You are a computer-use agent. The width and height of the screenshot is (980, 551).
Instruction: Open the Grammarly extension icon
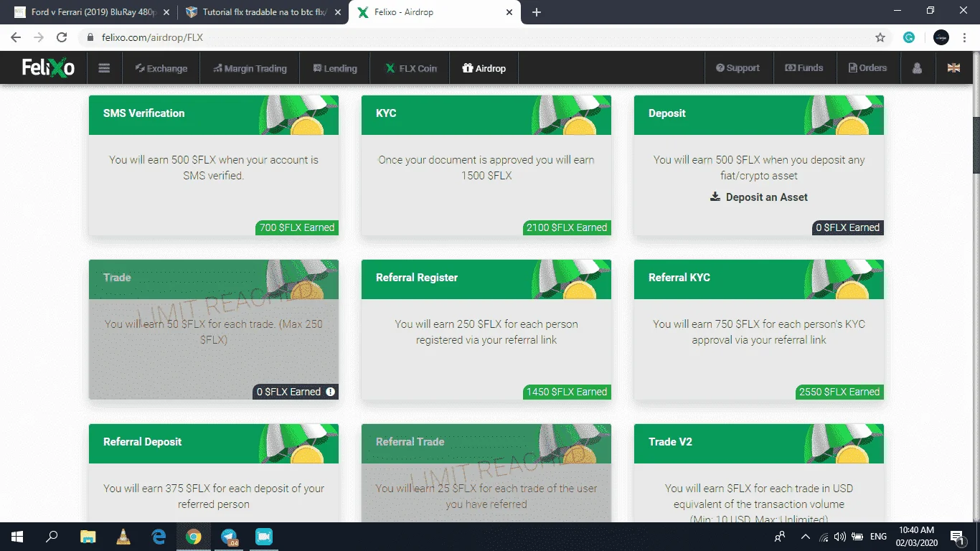point(909,37)
